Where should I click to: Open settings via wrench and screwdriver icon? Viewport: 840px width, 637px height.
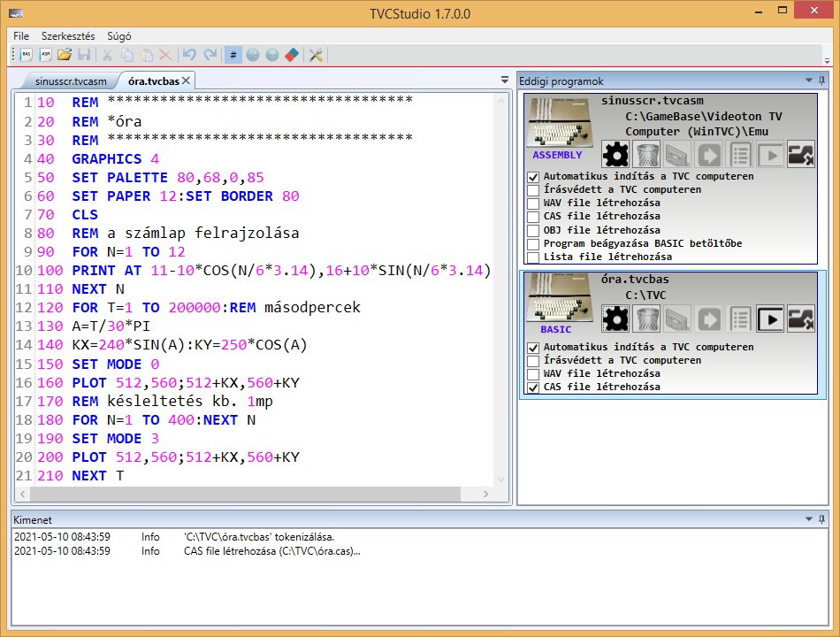[x=316, y=55]
